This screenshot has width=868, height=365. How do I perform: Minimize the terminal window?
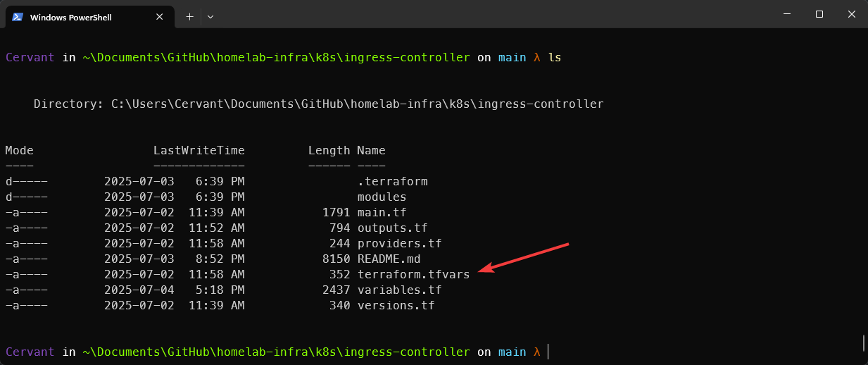786,14
